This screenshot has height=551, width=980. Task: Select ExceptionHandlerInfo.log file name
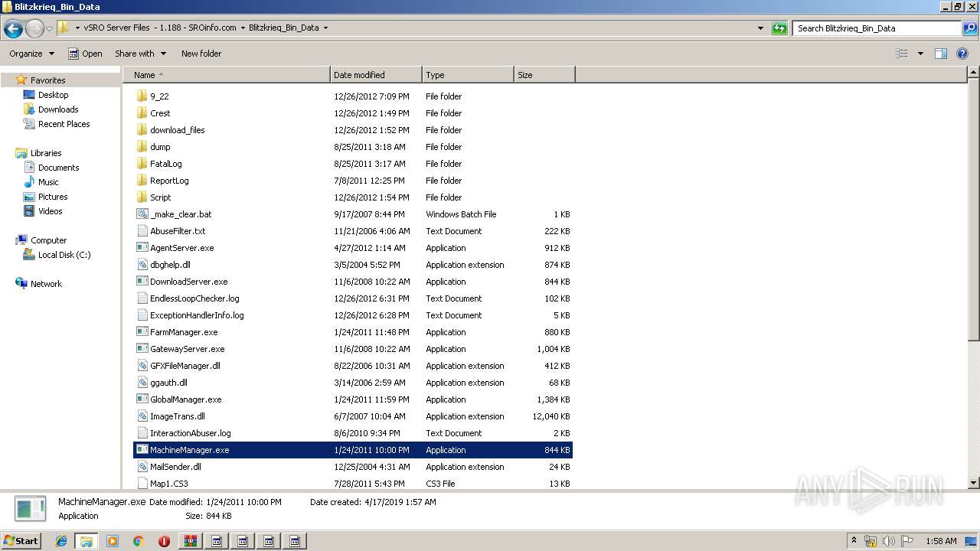pos(197,315)
